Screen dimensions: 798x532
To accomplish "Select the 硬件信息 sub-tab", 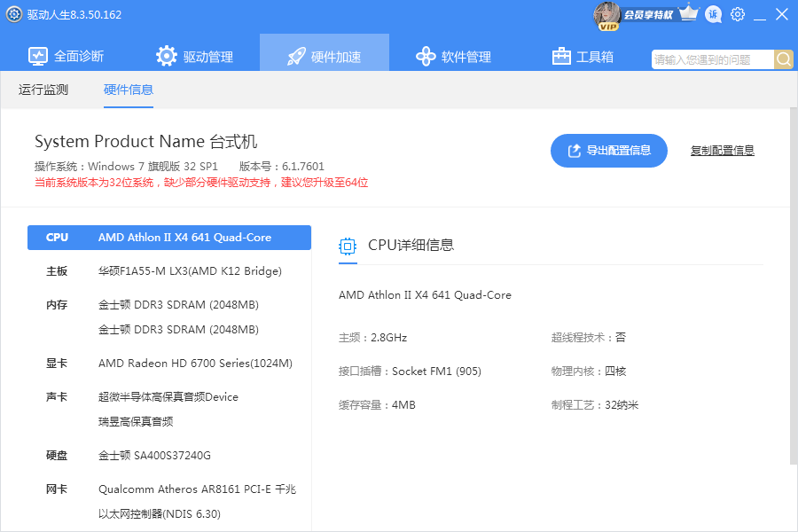I will coord(129,90).
